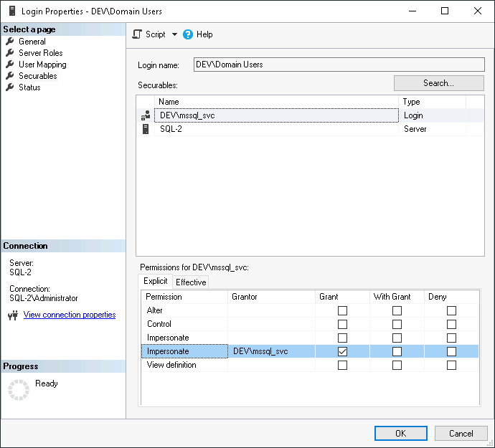The height and width of the screenshot is (448, 495).
Task: Uncheck Grant for highlighted Impersonate row
Action: (342, 351)
